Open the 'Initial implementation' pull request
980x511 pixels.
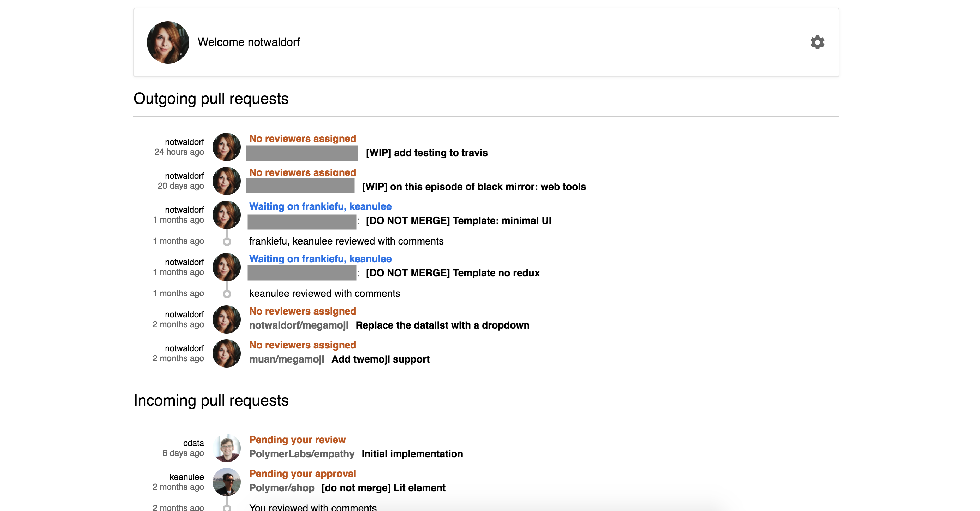coord(412,454)
